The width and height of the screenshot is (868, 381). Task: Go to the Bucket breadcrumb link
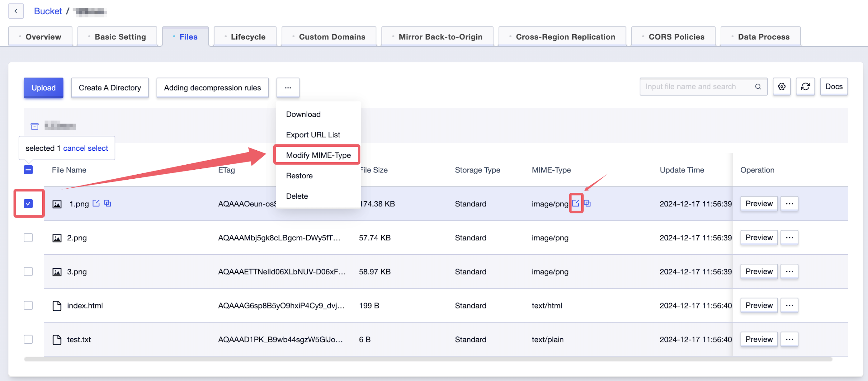[48, 11]
